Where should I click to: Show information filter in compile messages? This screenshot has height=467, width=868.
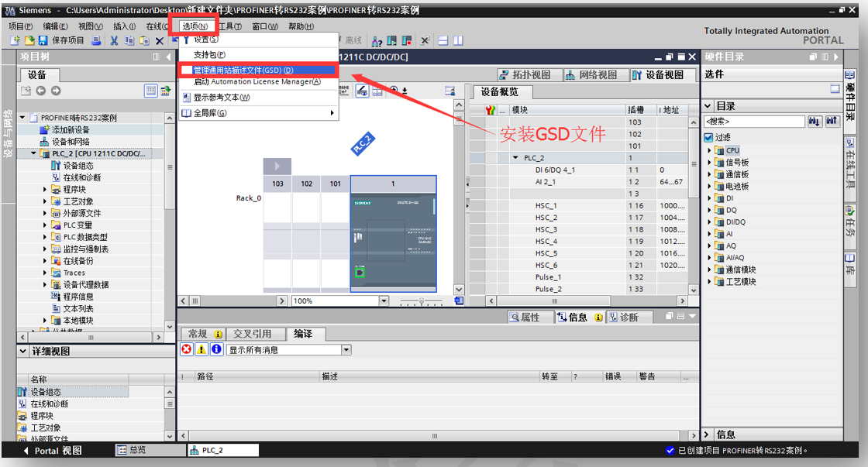pyautogui.click(x=216, y=349)
